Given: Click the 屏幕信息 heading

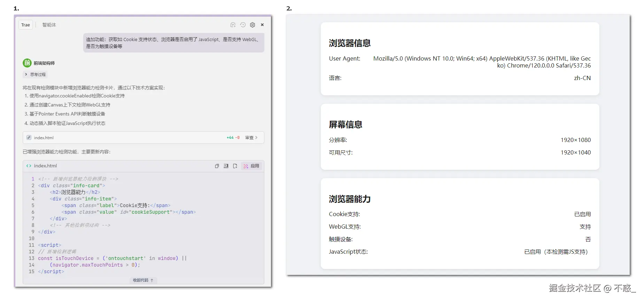Looking at the screenshot, I should [346, 125].
